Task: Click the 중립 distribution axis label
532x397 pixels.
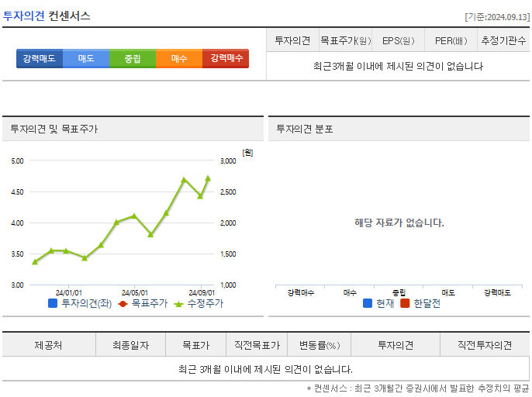Action: pyautogui.click(x=399, y=292)
